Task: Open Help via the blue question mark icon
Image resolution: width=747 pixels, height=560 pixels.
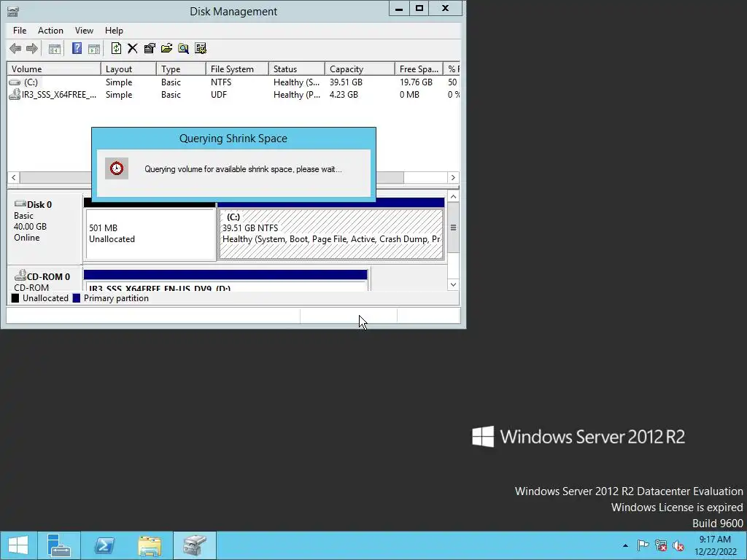Action: pos(77,48)
